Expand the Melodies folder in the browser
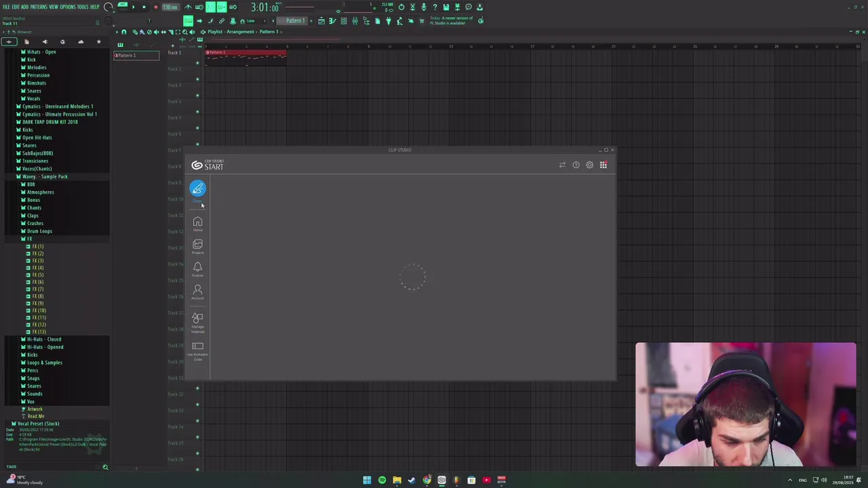 (x=35, y=68)
